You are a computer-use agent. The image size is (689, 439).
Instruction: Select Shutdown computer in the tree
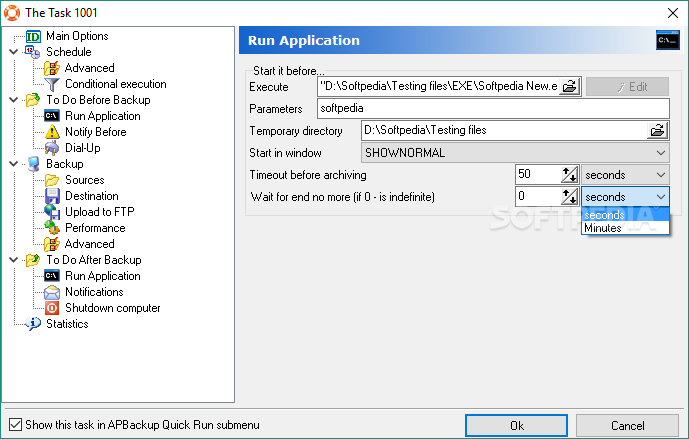pos(112,308)
